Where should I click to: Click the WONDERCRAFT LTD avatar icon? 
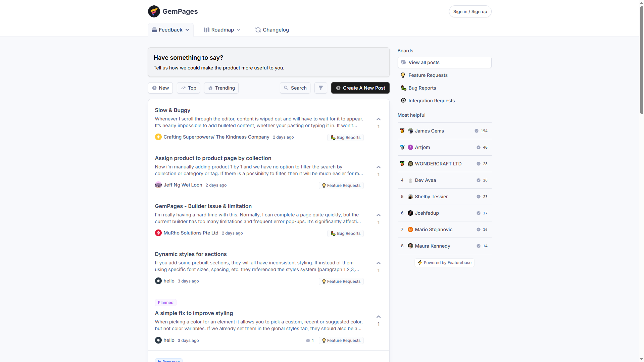(x=410, y=164)
